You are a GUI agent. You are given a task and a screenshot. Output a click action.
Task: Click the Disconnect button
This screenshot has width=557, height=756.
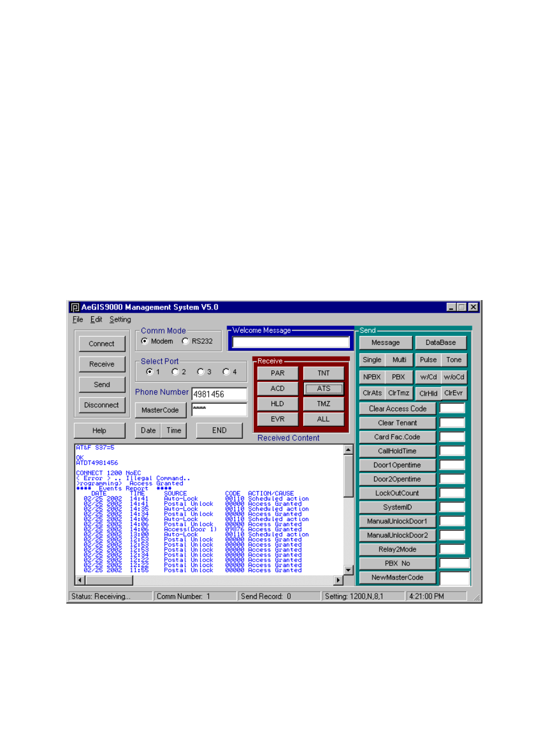click(102, 405)
